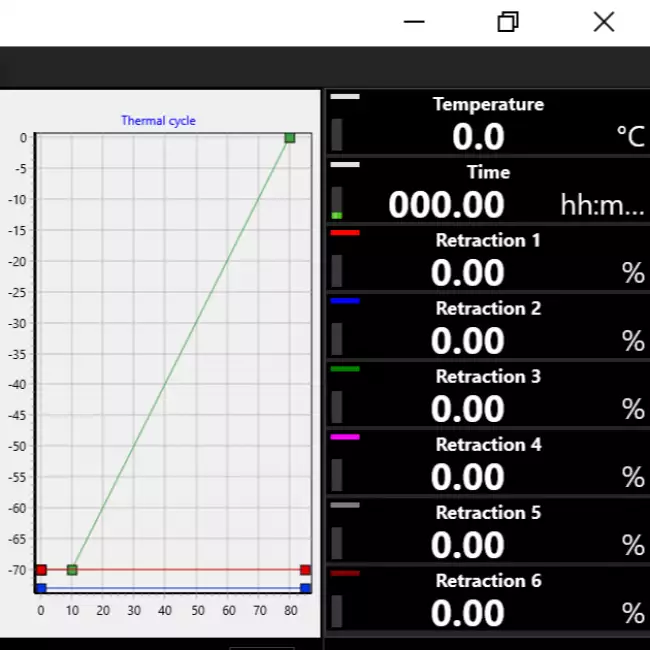Viewport: 650px width, 650px height.
Task: Click the white swatch of the Temperature panel
Action: [345, 97]
